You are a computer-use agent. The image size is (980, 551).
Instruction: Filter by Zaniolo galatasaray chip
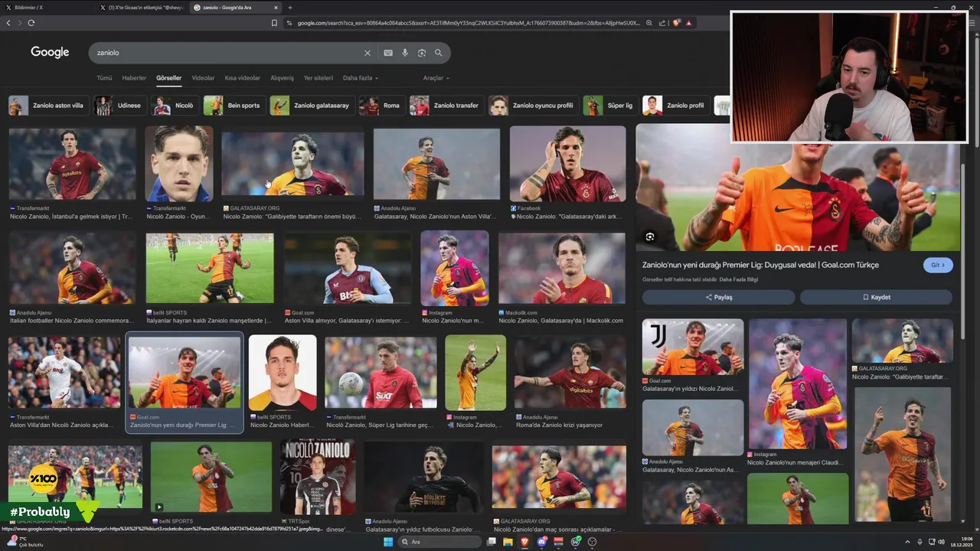click(x=312, y=106)
